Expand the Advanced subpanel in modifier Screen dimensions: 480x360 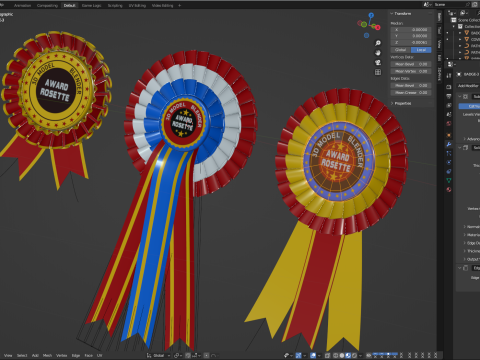pyautogui.click(x=464, y=139)
